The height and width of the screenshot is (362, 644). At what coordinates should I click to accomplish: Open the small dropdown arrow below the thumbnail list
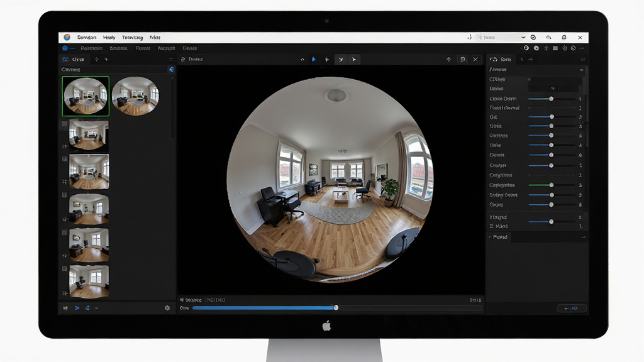point(96,308)
